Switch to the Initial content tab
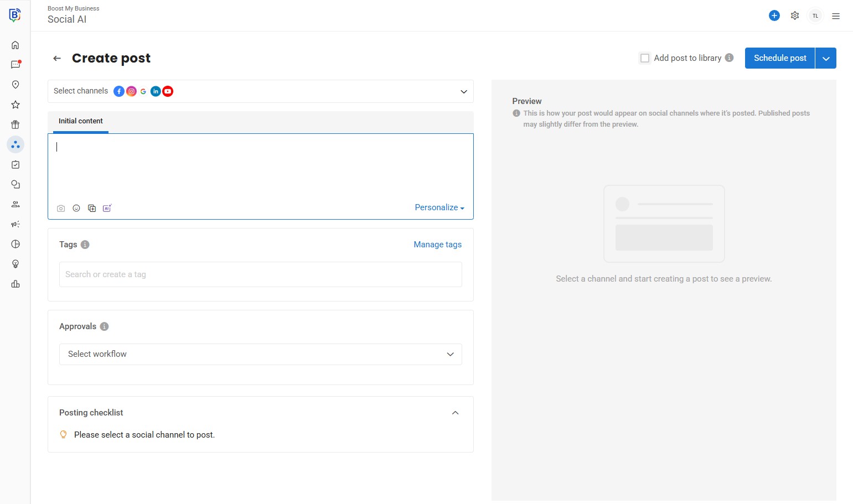Image resolution: width=853 pixels, height=504 pixels. 81,121
